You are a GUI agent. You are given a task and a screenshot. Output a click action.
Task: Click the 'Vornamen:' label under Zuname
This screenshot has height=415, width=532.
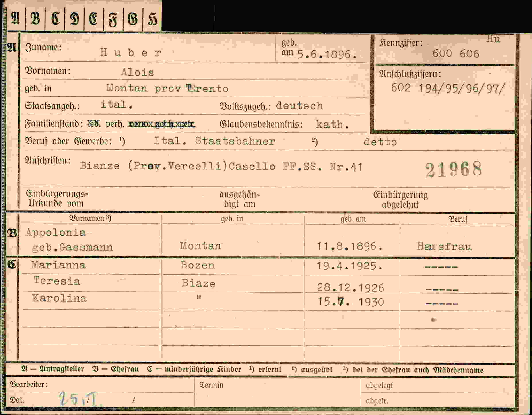click(48, 71)
